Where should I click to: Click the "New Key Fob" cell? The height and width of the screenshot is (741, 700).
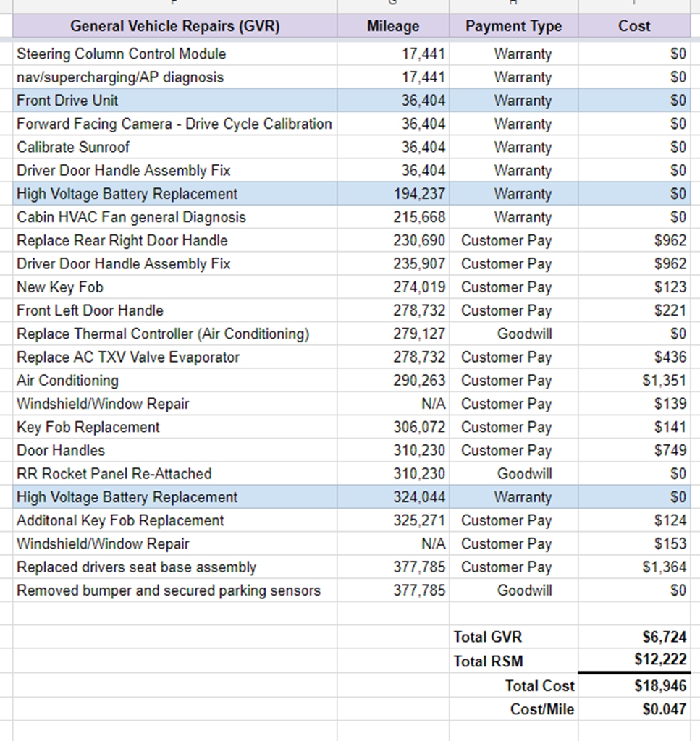(x=175, y=287)
